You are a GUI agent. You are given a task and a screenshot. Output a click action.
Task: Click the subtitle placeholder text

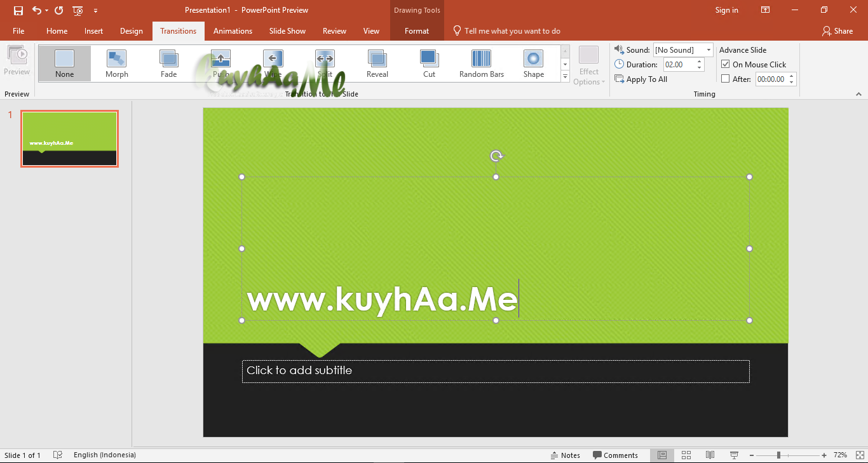point(299,370)
